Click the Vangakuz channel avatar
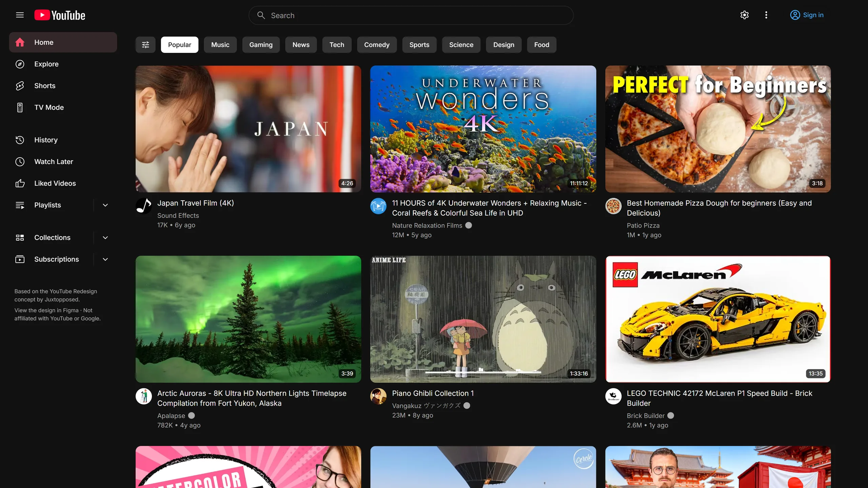 coord(378,396)
